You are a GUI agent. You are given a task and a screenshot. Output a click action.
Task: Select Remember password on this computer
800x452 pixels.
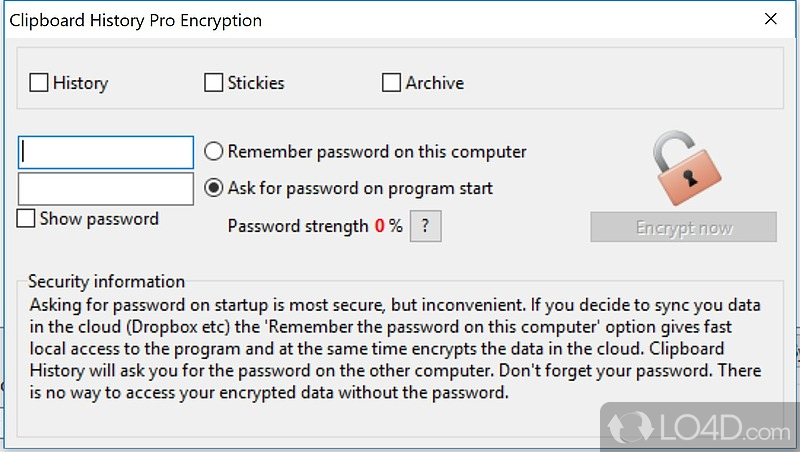[213, 152]
